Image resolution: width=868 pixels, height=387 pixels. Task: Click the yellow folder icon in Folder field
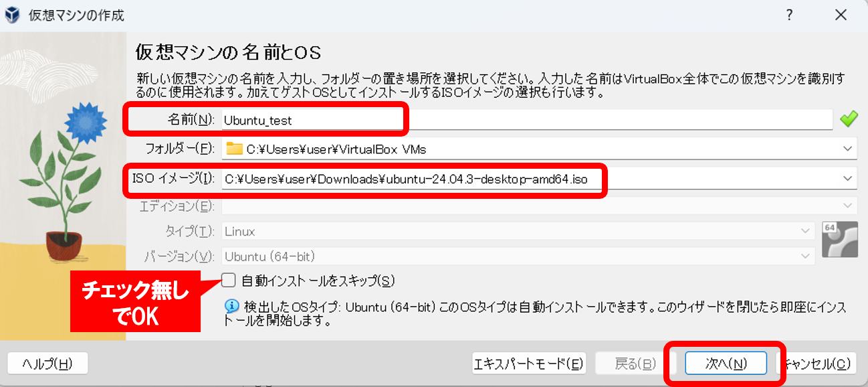[x=234, y=149]
